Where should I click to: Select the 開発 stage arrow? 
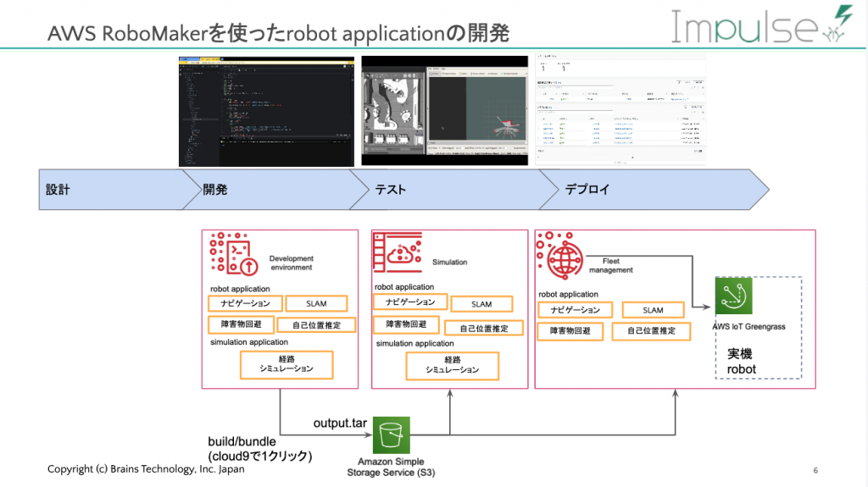coord(275,189)
